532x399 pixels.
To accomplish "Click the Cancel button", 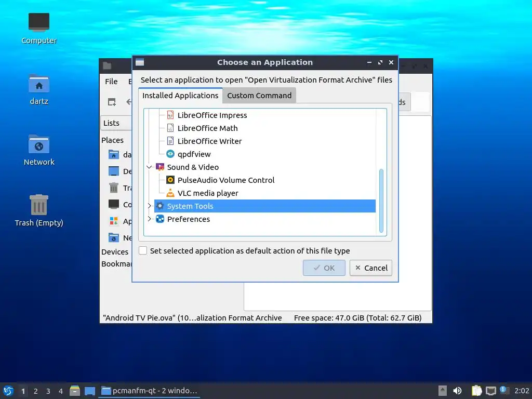I will pyautogui.click(x=371, y=268).
